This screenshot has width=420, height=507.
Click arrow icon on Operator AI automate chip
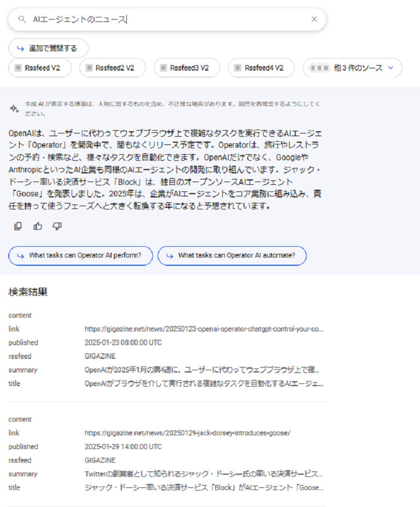[x=170, y=256]
